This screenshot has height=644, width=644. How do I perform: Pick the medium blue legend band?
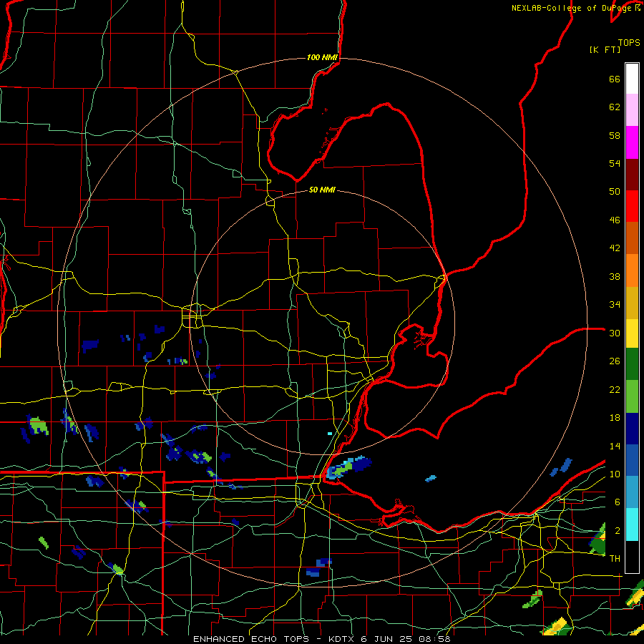(632, 460)
